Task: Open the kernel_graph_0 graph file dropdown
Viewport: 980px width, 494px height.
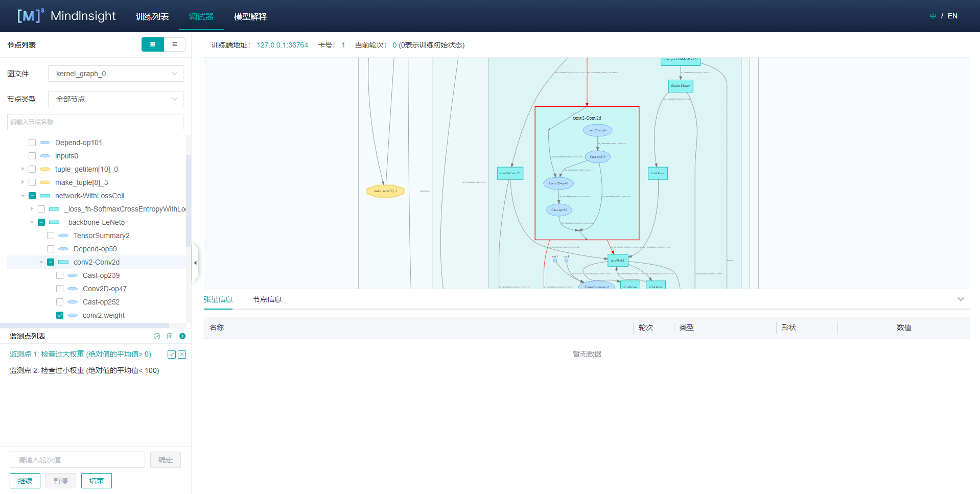Action: (x=115, y=74)
